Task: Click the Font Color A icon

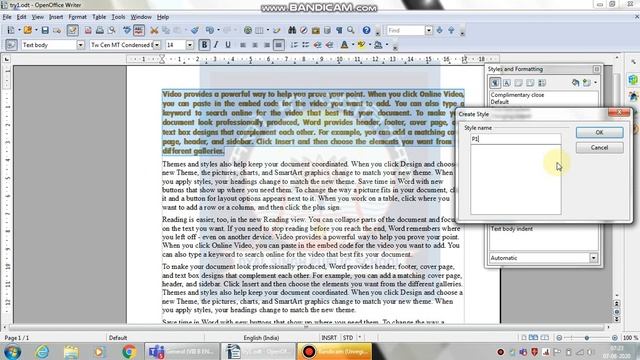Action: [x=344, y=45]
